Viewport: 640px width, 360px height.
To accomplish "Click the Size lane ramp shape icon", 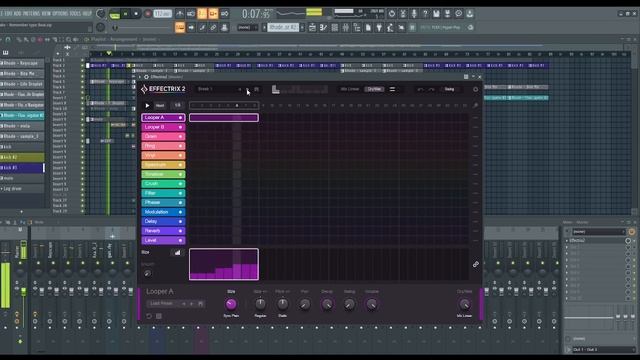I will [177, 253].
